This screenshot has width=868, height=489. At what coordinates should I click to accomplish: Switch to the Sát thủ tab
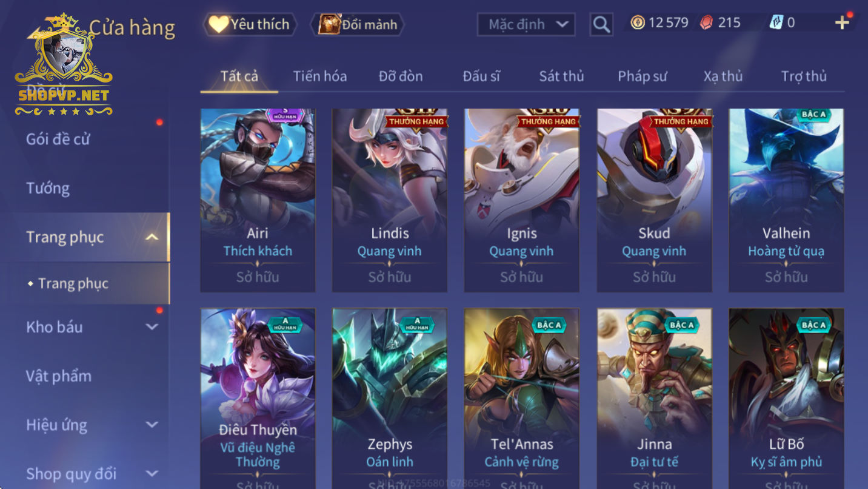pos(561,76)
